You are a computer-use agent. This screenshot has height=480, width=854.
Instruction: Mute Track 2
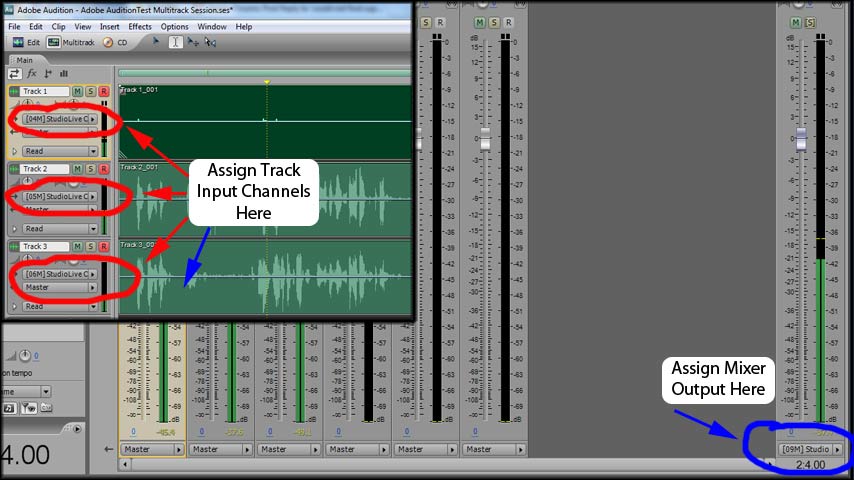point(77,169)
